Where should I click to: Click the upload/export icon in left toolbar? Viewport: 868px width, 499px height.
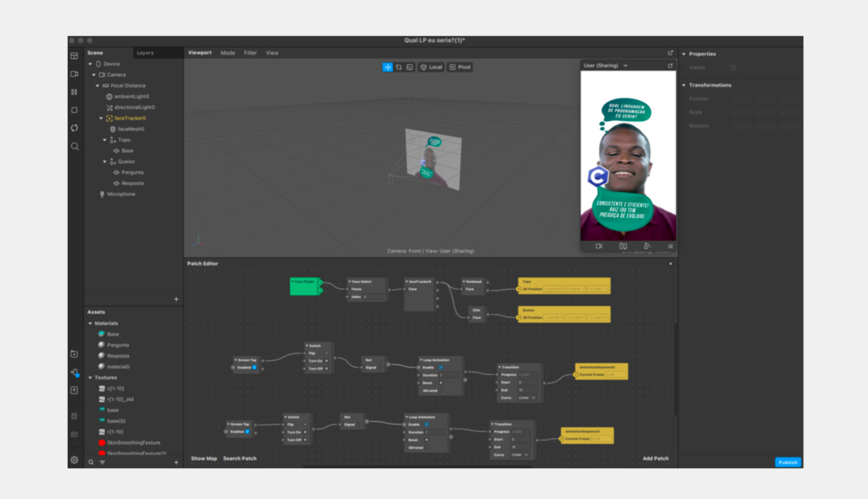tap(75, 391)
